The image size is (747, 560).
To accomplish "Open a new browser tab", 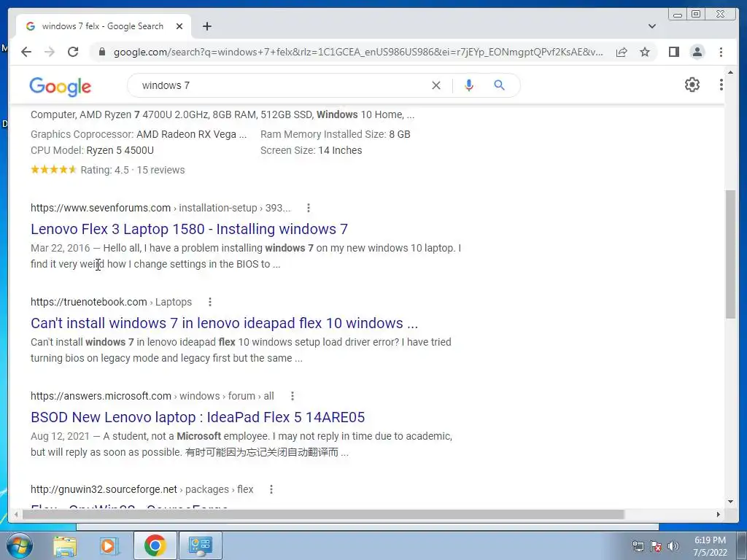I will click(x=206, y=26).
